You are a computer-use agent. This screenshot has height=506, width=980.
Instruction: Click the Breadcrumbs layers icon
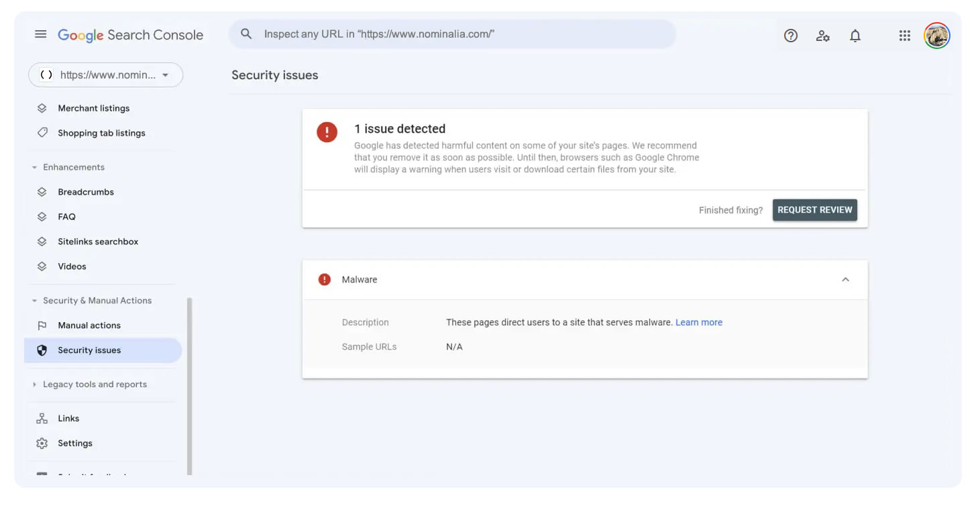[42, 192]
